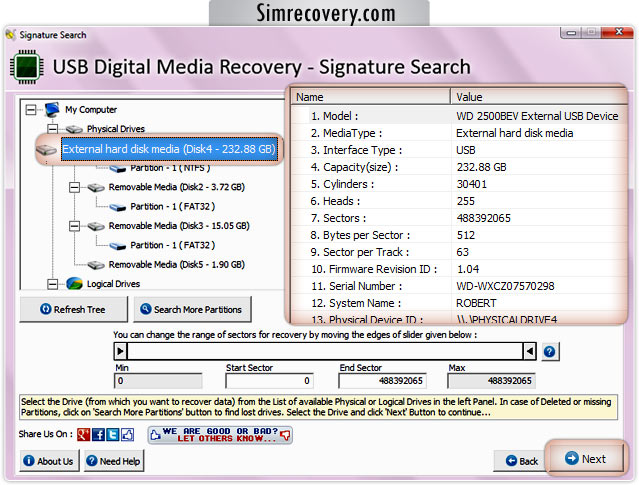The width and height of the screenshot is (639, 485).
Task: Click the right sector slider handle
Action: tap(530, 351)
